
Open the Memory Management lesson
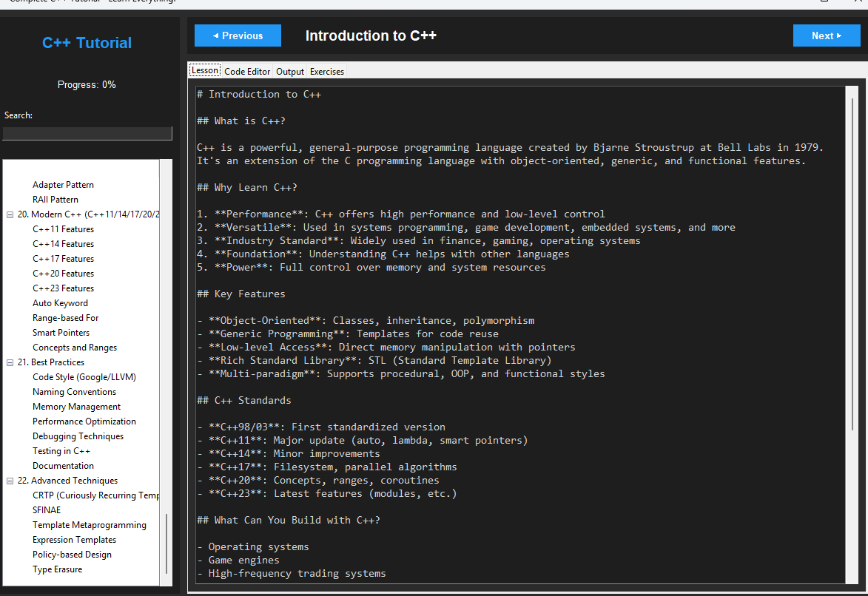[76, 407]
